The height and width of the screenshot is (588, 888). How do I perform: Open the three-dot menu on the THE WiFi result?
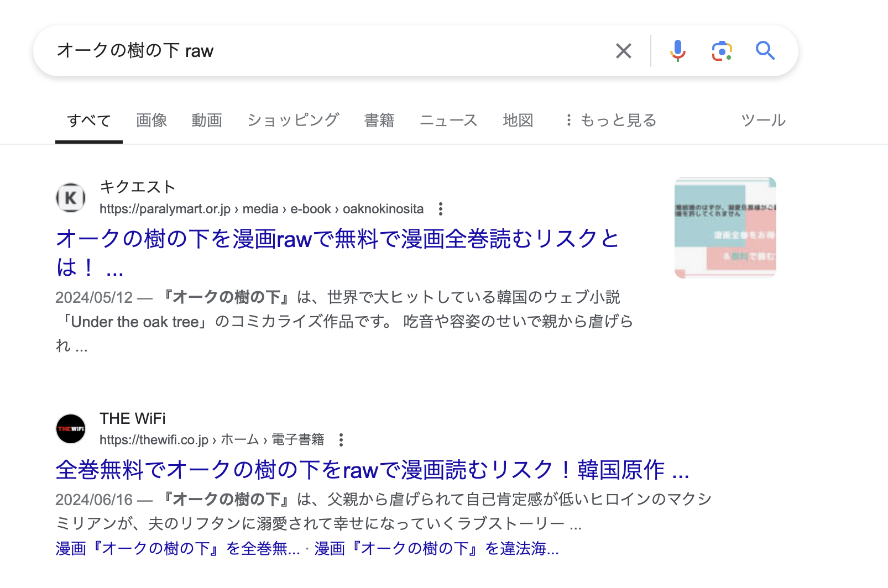pyautogui.click(x=342, y=440)
